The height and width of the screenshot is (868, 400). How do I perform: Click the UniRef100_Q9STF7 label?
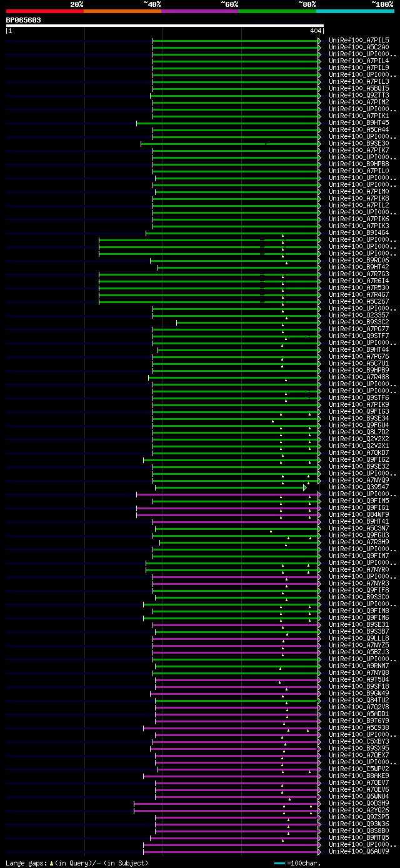pos(359,336)
